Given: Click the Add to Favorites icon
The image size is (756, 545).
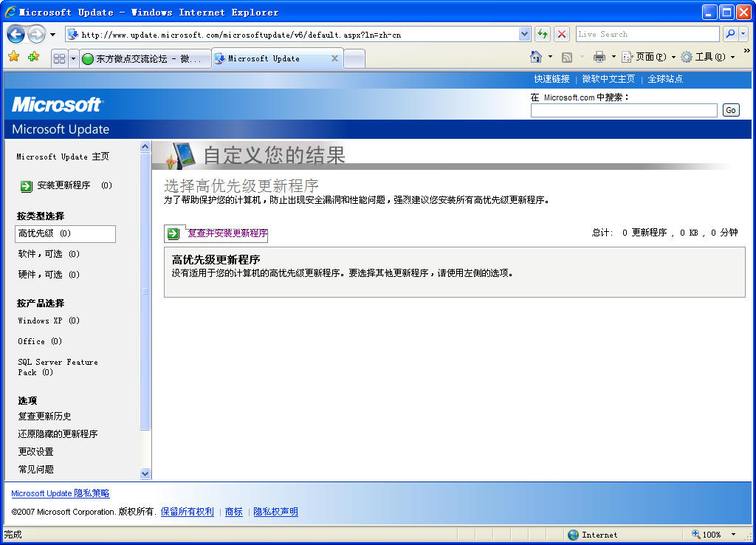Looking at the screenshot, I should coord(33,57).
